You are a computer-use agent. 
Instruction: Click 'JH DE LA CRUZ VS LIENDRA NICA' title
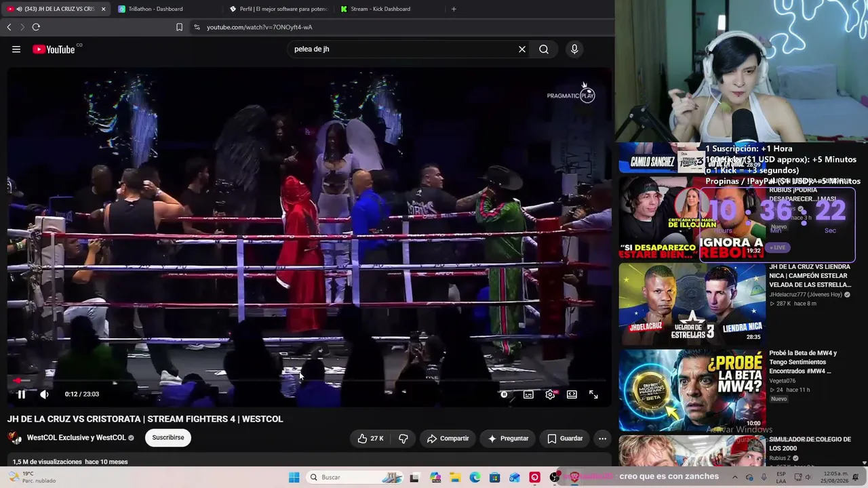coord(810,276)
